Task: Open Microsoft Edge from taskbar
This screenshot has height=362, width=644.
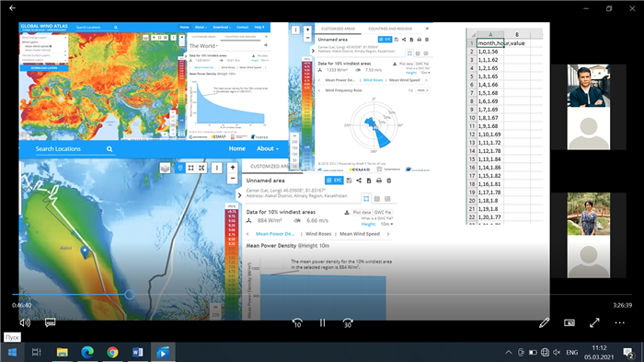Action: point(87,353)
